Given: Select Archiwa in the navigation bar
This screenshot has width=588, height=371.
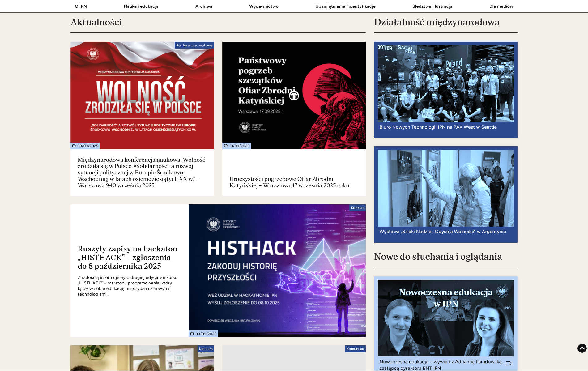Looking at the screenshot, I should (x=204, y=6).
